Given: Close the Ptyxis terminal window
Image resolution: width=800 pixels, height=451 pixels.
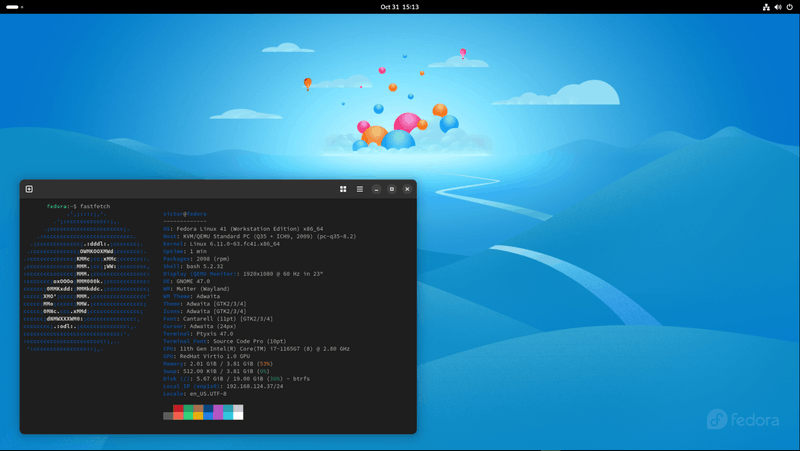Looking at the screenshot, I should pyautogui.click(x=407, y=189).
